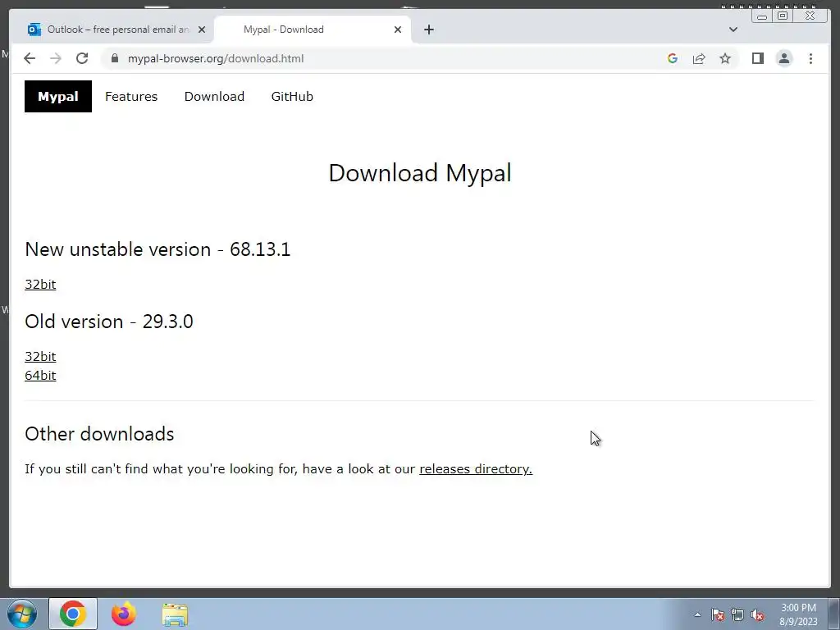Open Windows Explorer from the taskbar
Screen dimensions: 840x630
click(175, 614)
